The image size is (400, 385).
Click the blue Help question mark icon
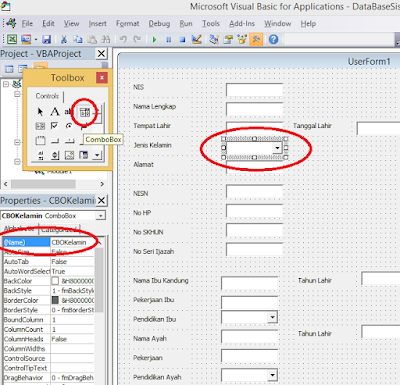(x=273, y=39)
